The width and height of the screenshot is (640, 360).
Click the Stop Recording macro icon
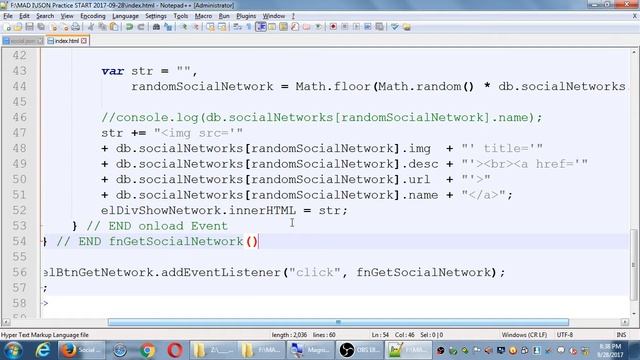344,27
